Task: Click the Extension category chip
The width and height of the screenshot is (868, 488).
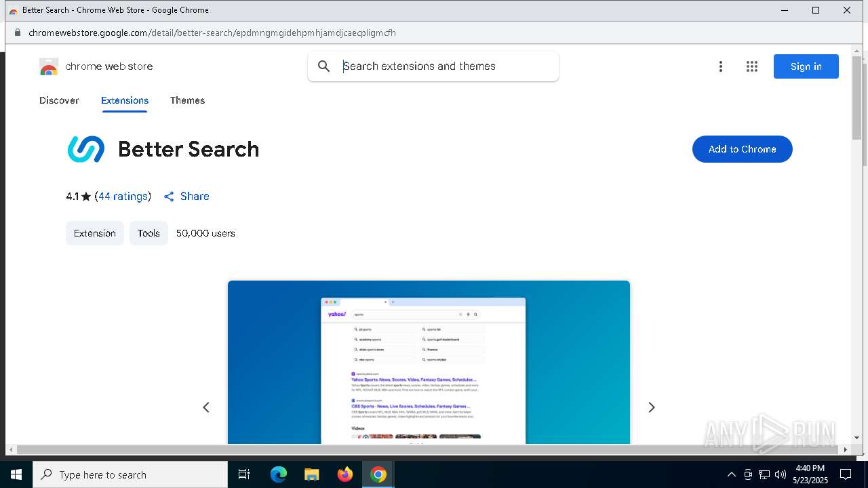Action: 95,233
